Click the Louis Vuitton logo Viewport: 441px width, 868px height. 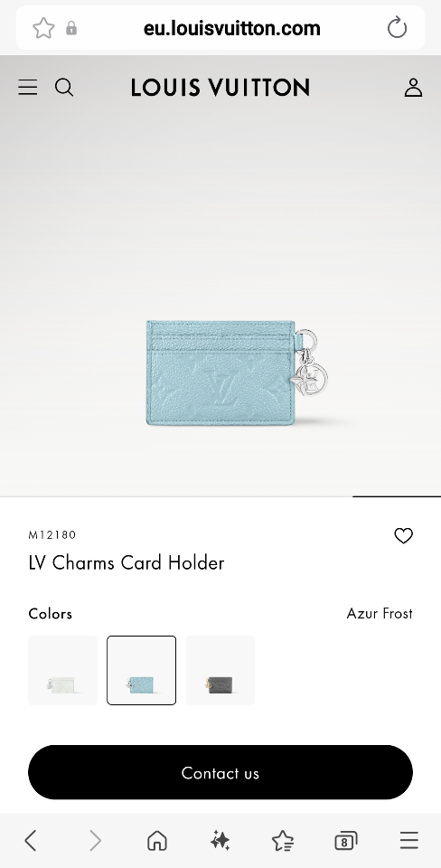pos(220,88)
